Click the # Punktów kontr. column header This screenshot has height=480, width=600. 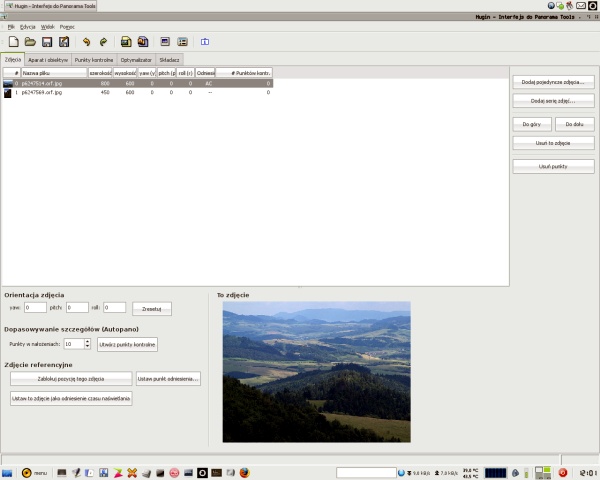244,73
